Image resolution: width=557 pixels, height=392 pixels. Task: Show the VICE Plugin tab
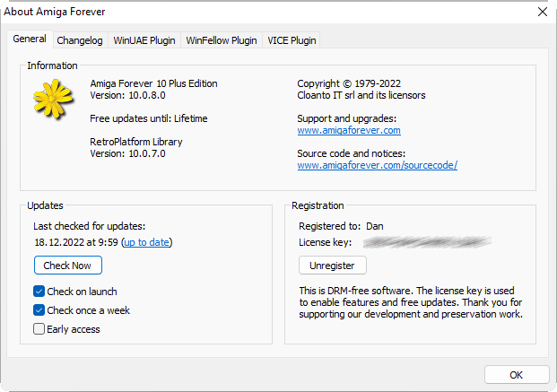[292, 40]
